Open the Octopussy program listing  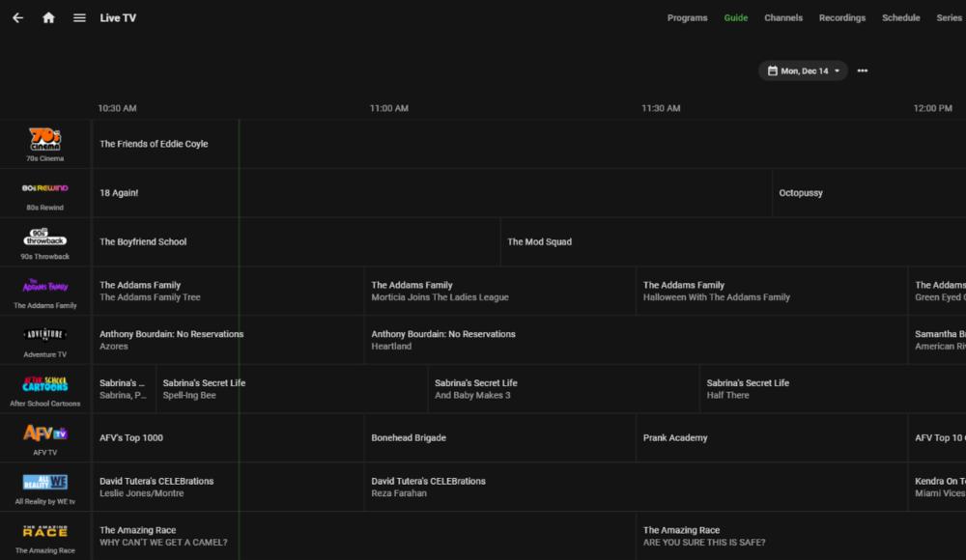click(x=801, y=193)
